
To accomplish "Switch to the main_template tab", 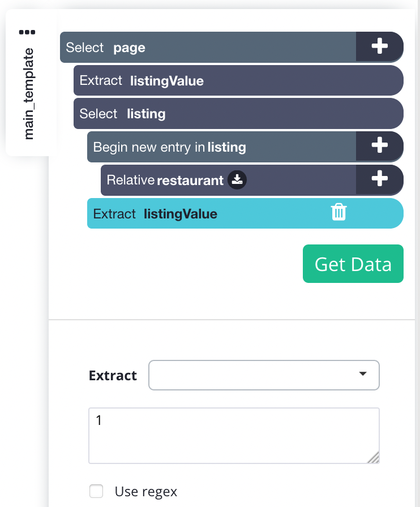I will pos(28,94).
